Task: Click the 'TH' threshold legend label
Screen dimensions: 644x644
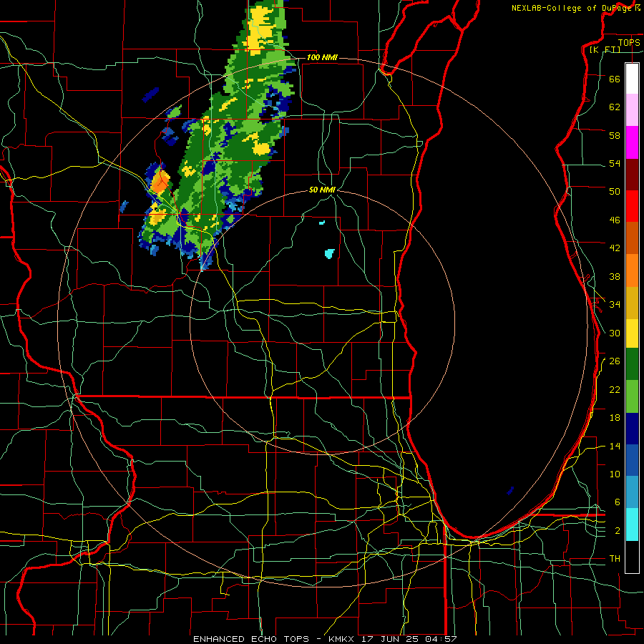Action: [615, 559]
